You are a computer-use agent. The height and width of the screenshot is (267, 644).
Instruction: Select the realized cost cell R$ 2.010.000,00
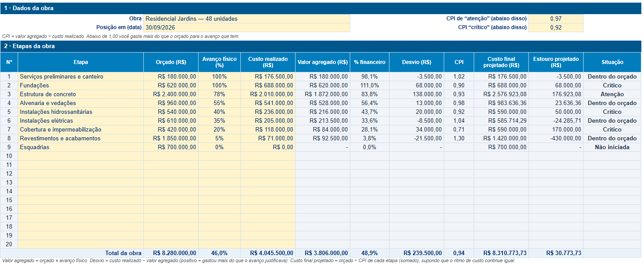[x=268, y=94]
